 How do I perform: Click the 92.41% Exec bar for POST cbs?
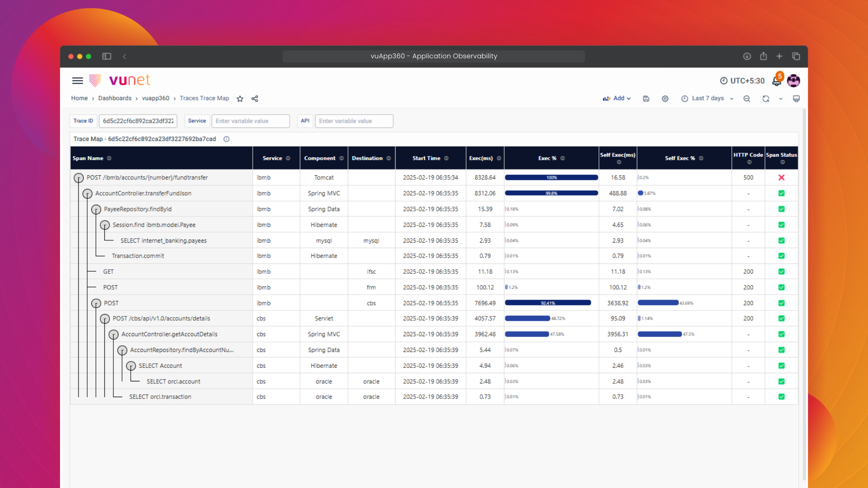547,303
